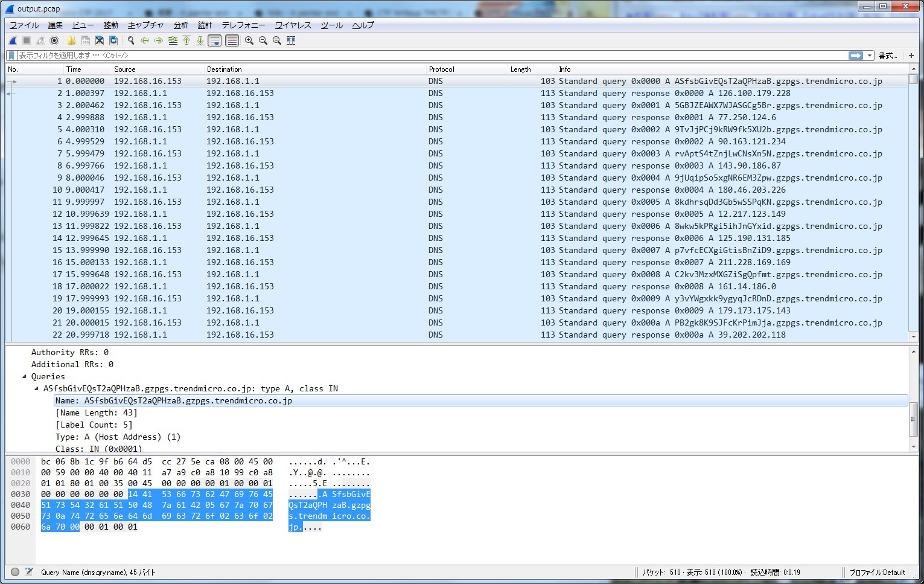This screenshot has width=924, height=584.
Task: Open the テレフォニー menu
Action: pyautogui.click(x=243, y=25)
